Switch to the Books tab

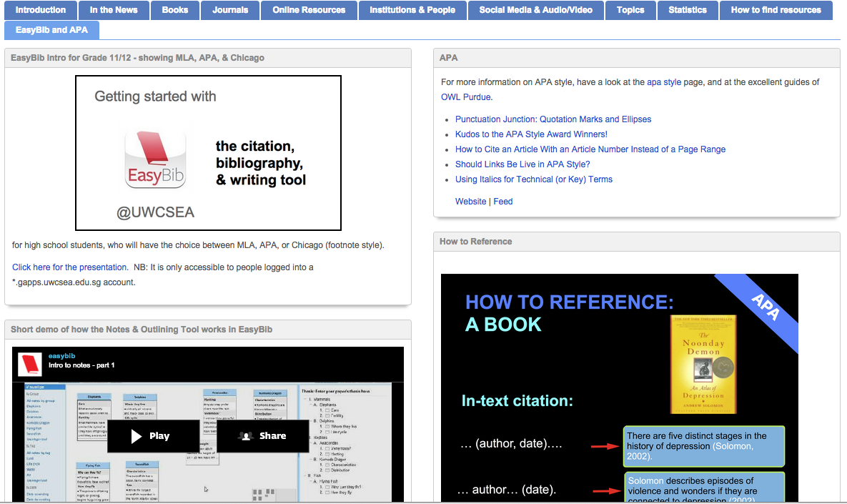(175, 10)
